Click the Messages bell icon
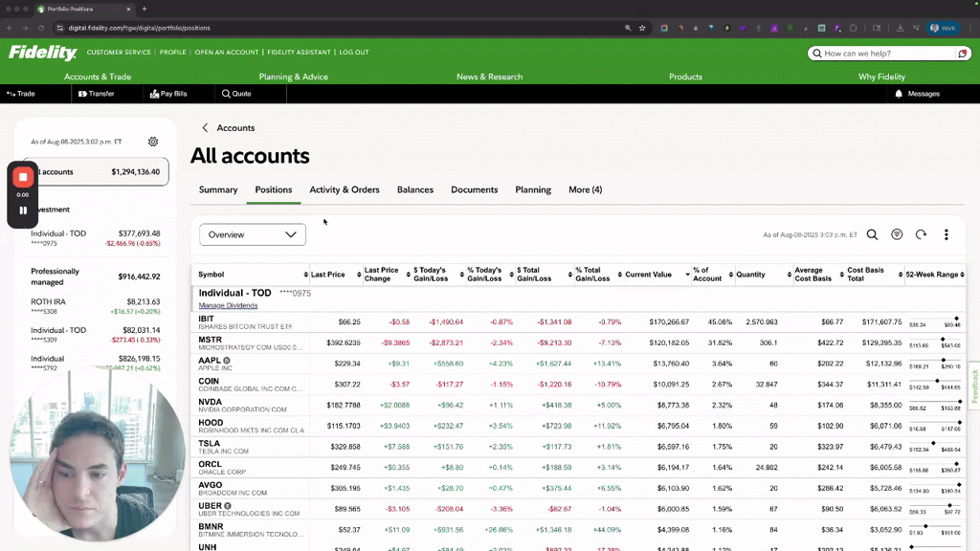 (x=899, y=94)
